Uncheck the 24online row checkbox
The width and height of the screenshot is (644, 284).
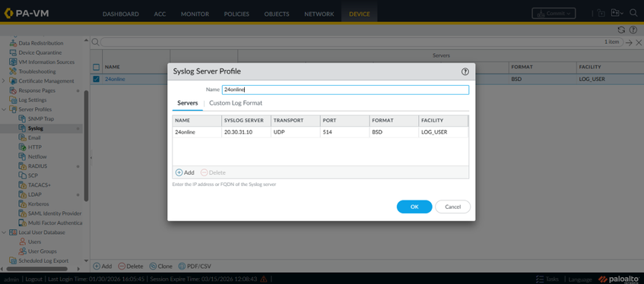96,79
